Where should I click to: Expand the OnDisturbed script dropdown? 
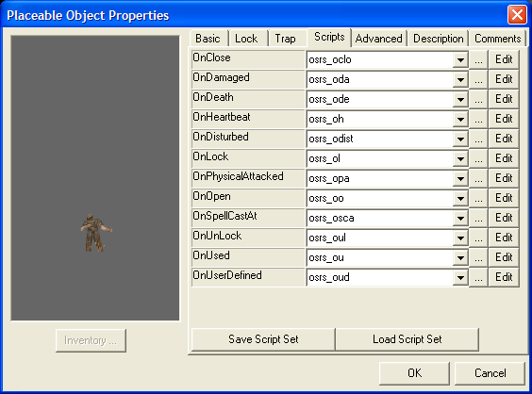pos(460,139)
